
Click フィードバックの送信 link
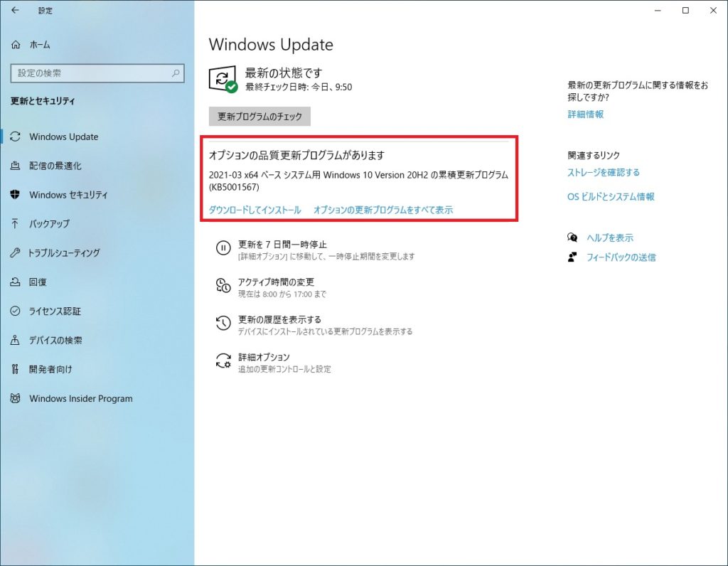621,257
